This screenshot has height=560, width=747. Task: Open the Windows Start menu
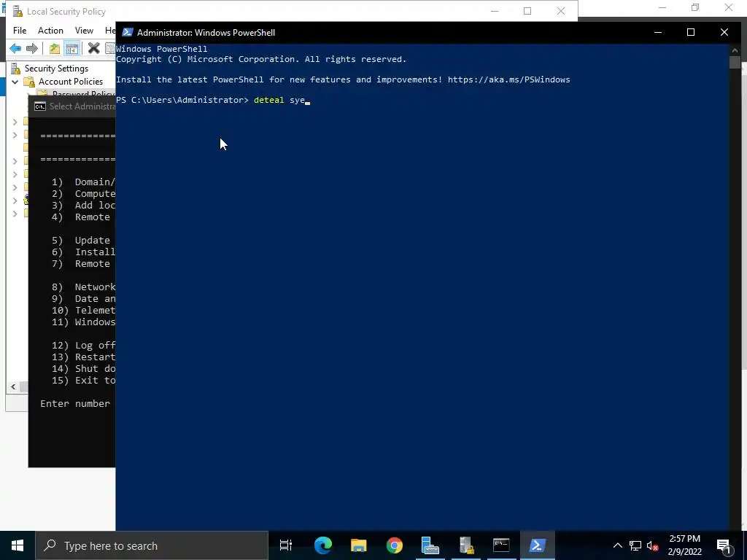18,545
